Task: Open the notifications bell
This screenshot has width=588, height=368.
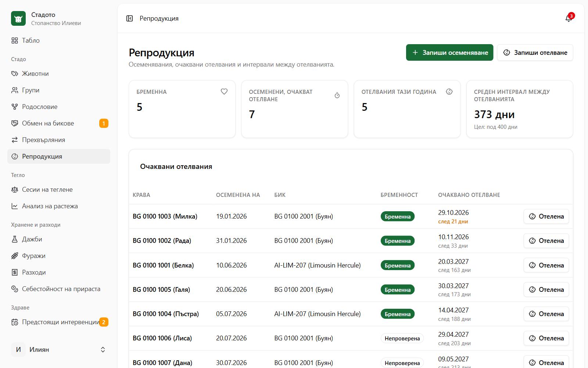Action: tap(569, 18)
